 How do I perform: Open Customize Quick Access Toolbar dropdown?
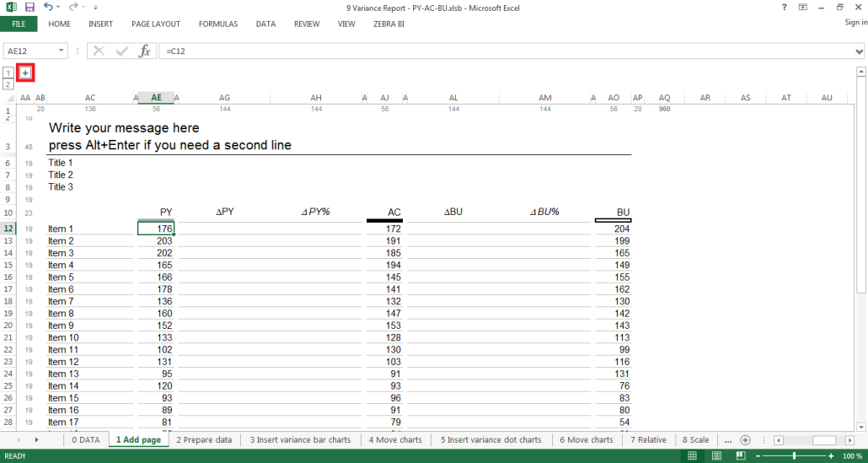pyautogui.click(x=95, y=8)
